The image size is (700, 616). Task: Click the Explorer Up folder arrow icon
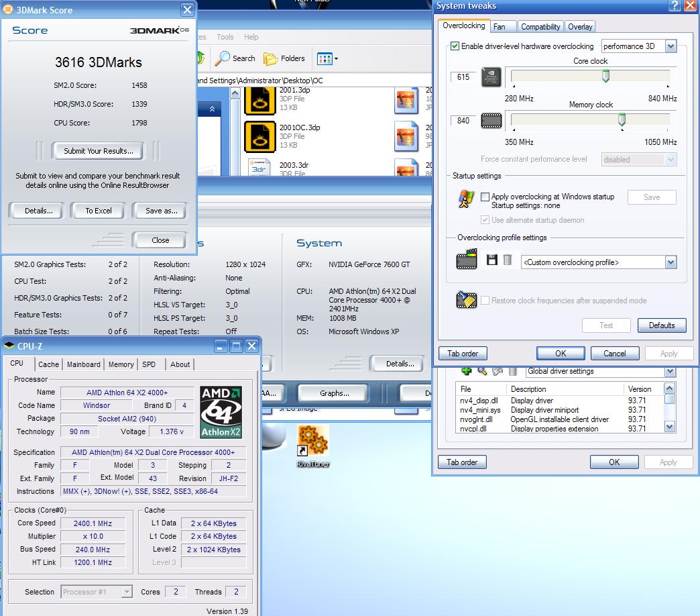tap(200, 58)
